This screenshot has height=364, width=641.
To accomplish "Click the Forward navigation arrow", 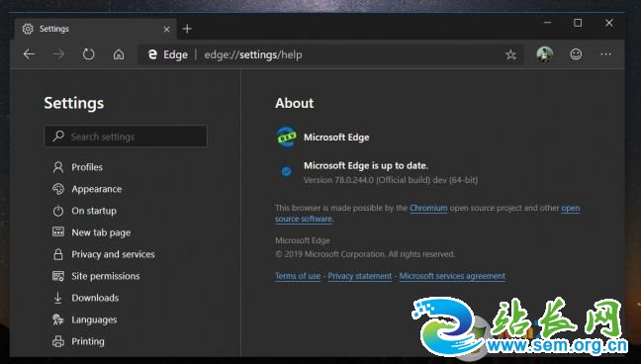I will [58, 54].
